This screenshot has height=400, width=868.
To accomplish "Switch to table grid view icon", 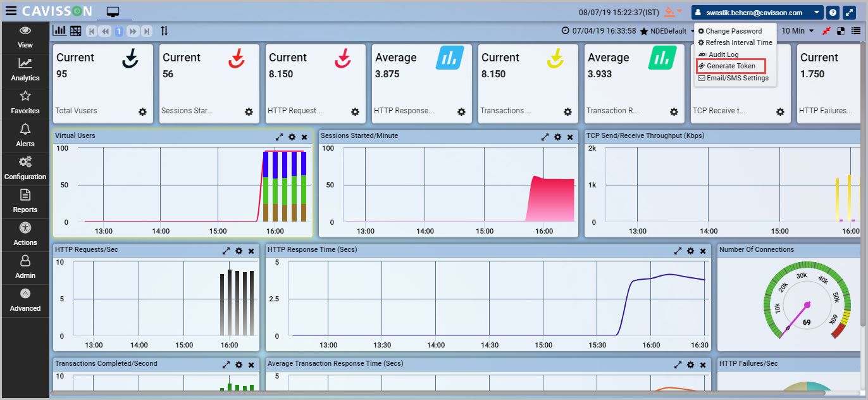I will click(x=75, y=31).
